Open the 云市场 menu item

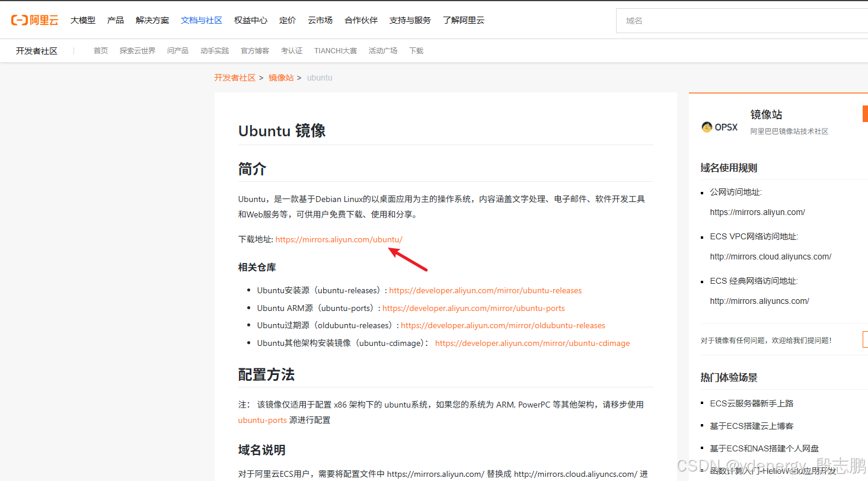pos(320,20)
